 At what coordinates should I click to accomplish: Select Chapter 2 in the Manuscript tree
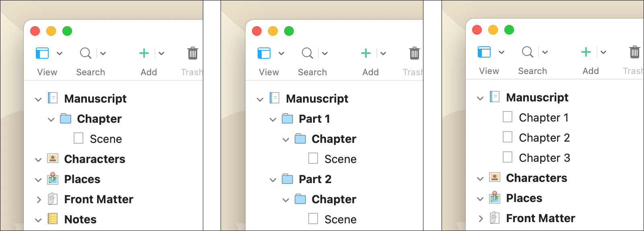pyautogui.click(x=544, y=138)
